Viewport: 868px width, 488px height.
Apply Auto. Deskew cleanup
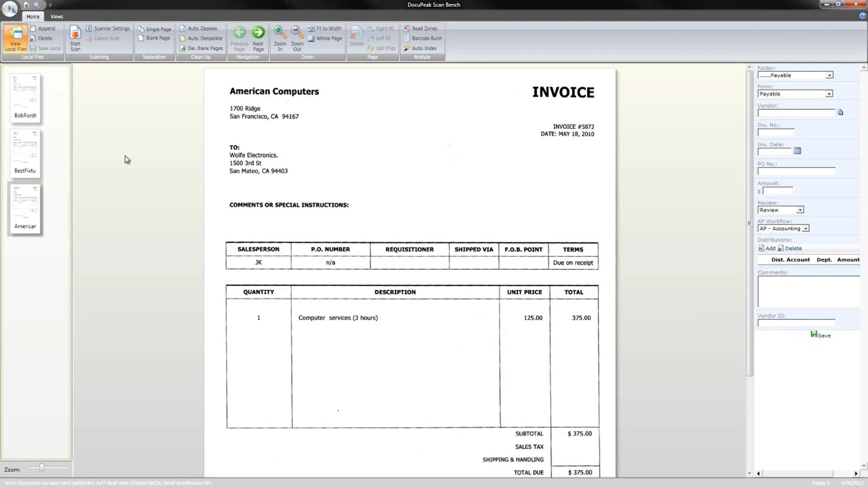pos(200,28)
